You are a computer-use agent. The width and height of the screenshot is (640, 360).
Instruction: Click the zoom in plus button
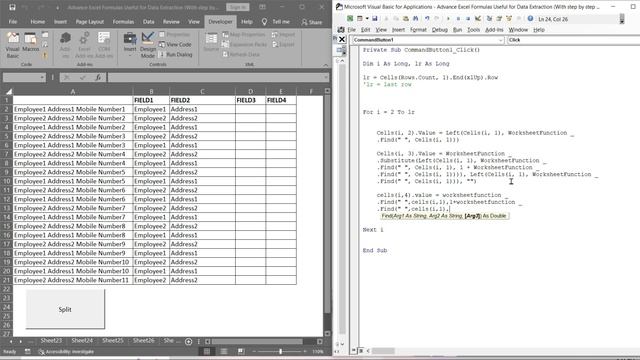pos(305,351)
